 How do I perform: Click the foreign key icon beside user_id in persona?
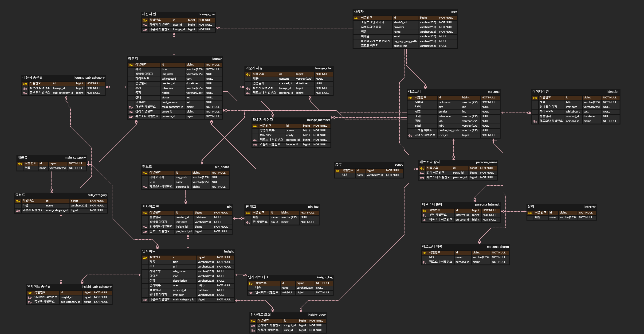(410, 135)
